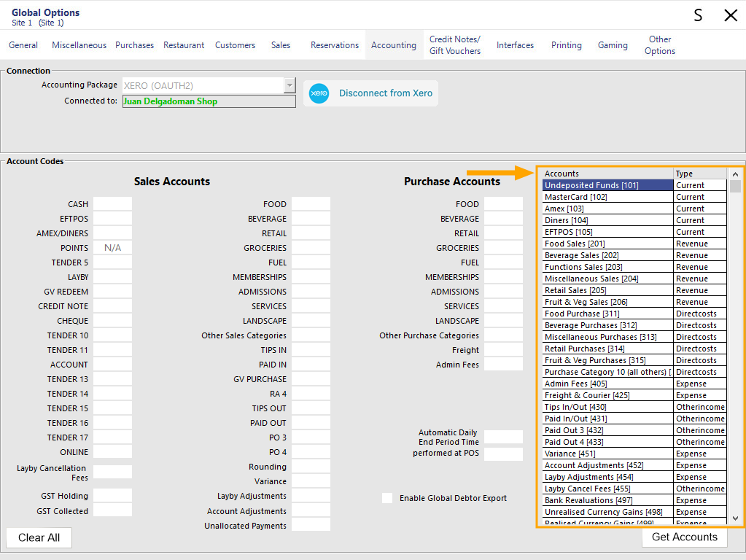The height and width of the screenshot is (560, 746).
Task: Select Freight & Courier [425] row
Action: pos(634,395)
